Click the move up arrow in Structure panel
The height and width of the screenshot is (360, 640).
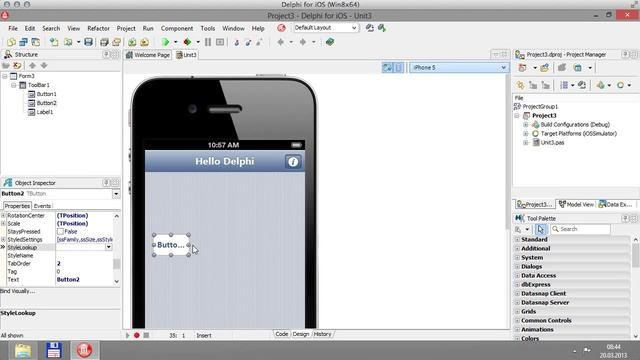(32, 65)
